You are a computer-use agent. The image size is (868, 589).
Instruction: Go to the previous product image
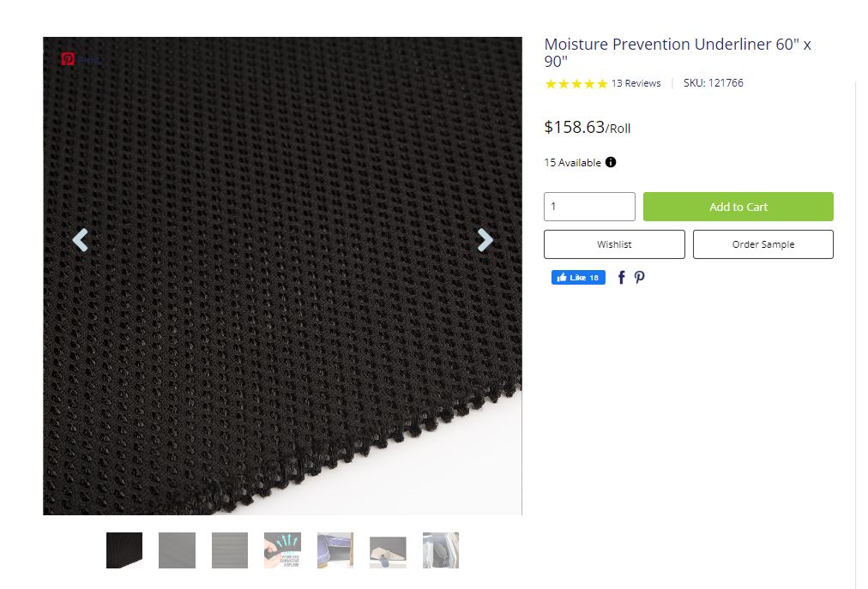click(80, 240)
